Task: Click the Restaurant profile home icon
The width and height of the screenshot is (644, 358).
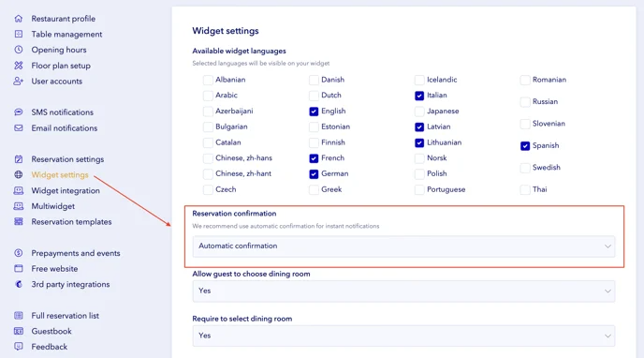Action: [x=19, y=19]
